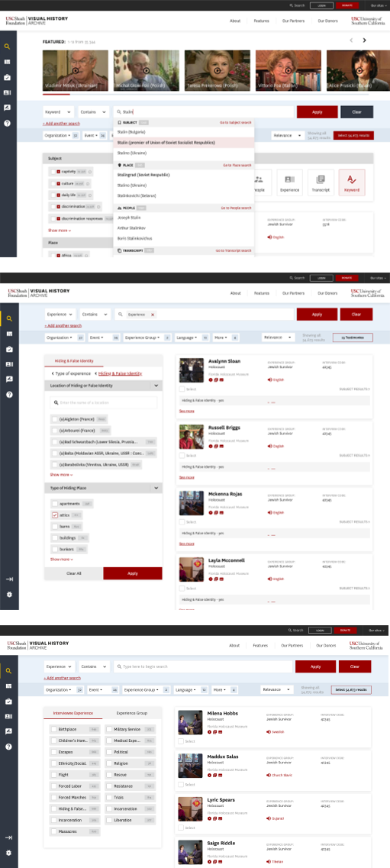Image resolution: width=390 pixels, height=868 pixels.
Task: Open Relevance sort dropdown in Stalin search screen
Action: tap(288, 135)
